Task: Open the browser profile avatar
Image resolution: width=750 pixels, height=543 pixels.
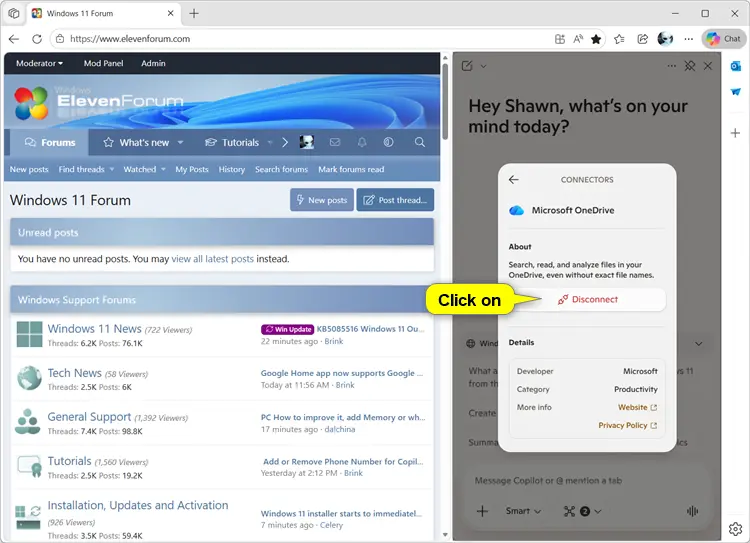Action: coord(665,39)
